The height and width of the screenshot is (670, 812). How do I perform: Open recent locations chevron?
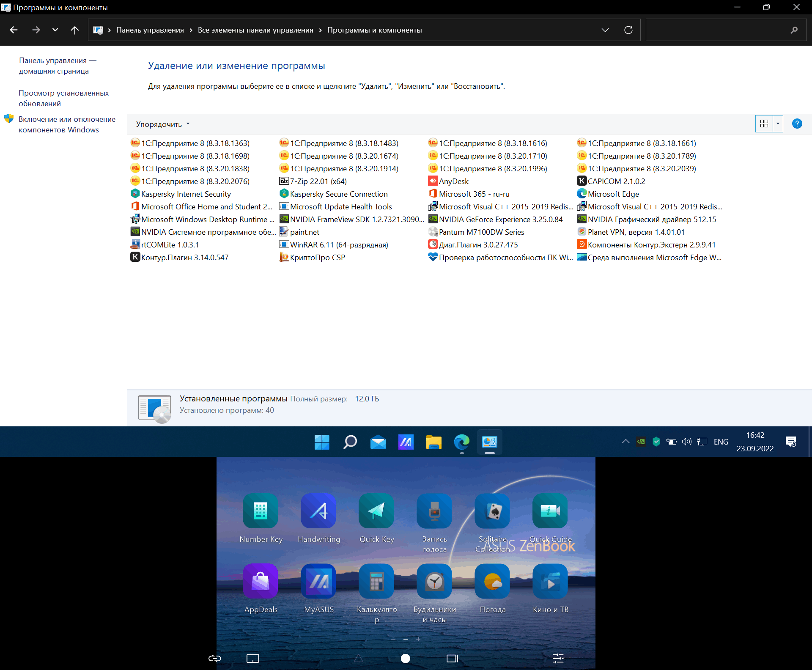pyautogui.click(x=55, y=30)
